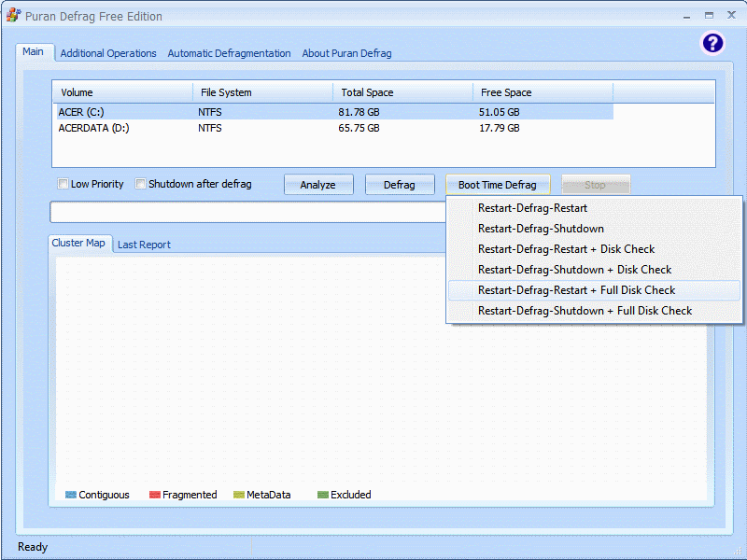The height and width of the screenshot is (560, 747).
Task: Open the Automatic Defragmentation tab
Action: [229, 53]
